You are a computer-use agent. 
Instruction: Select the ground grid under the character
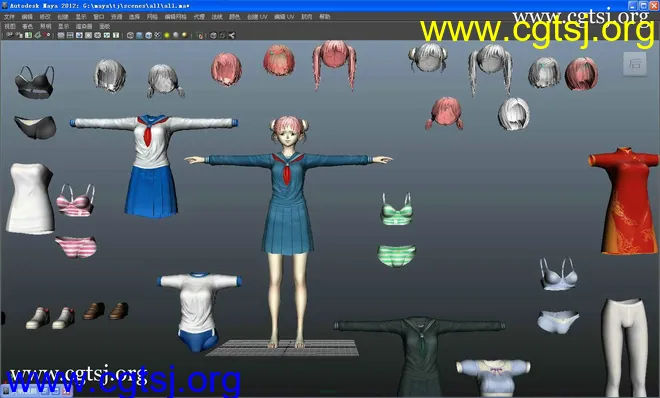pos(283,348)
